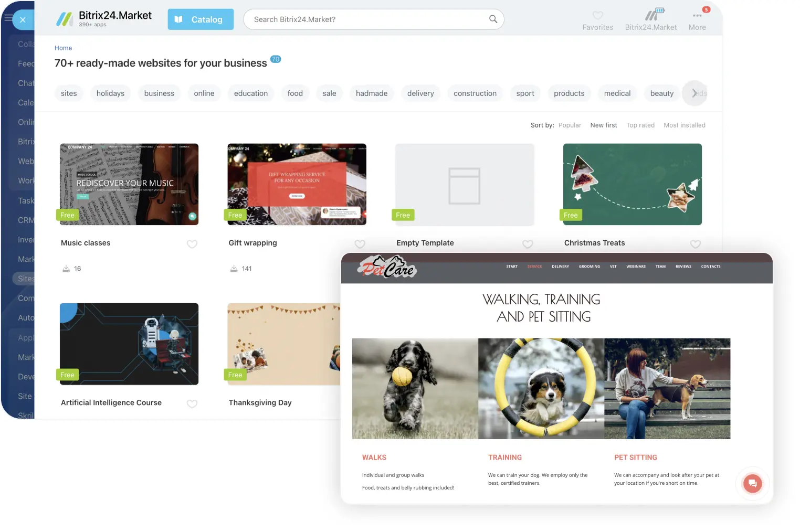The image size is (800, 532).
Task: Go to Home breadcrumb link
Action: tap(63, 48)
